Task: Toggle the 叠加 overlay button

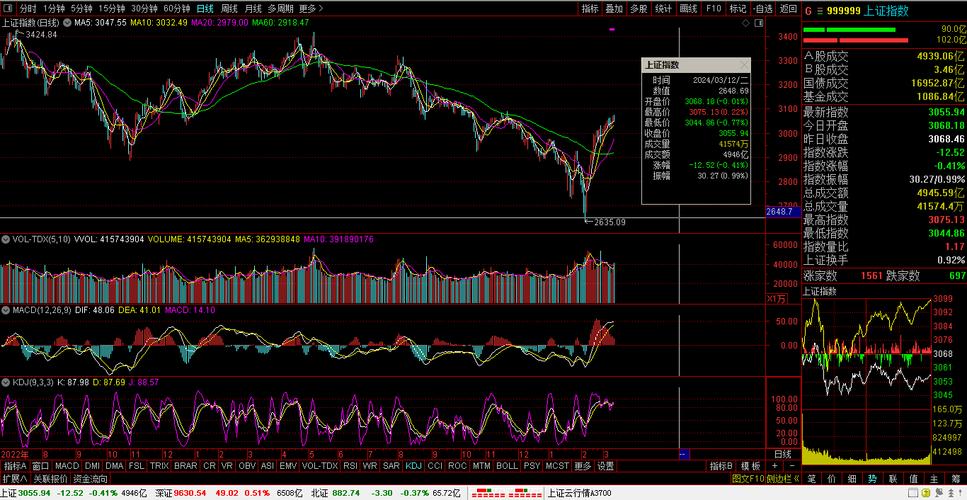Action: pos(614,8)
